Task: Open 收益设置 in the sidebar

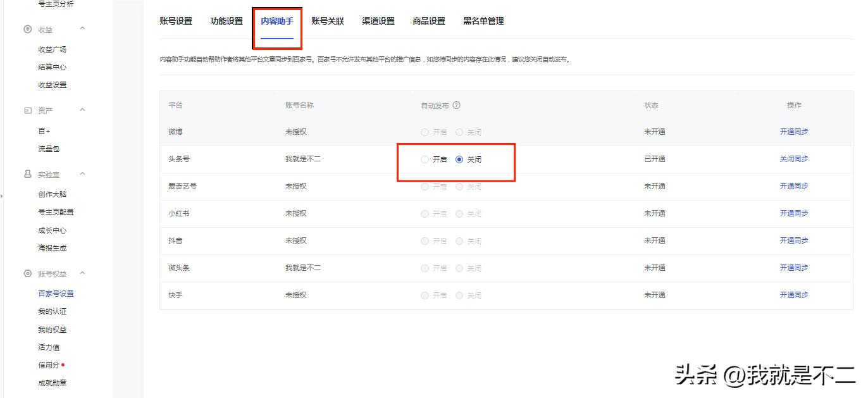Action: (52, 85)
